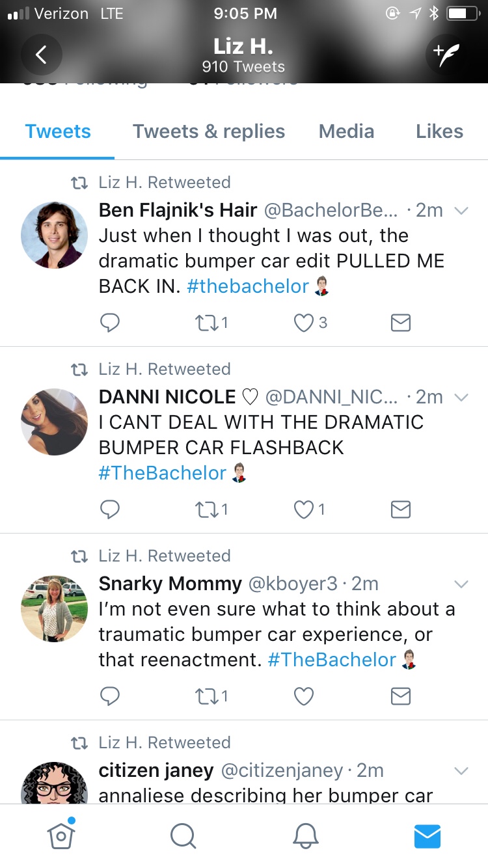The width and height of the screenshot is (488, 868).
Task: Open the Search magnifier icon
Action: 183,835
